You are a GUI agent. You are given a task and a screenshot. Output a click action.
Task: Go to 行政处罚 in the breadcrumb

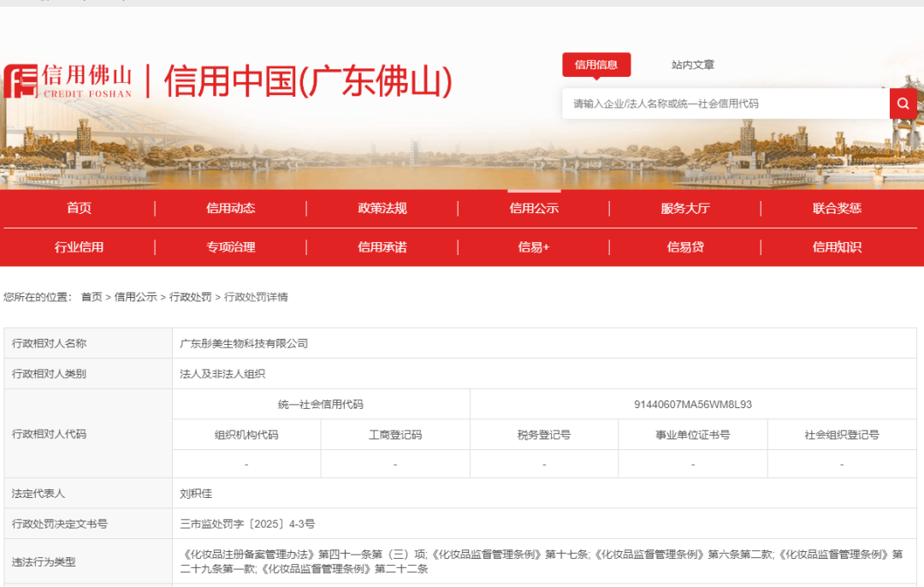(190, 297)
